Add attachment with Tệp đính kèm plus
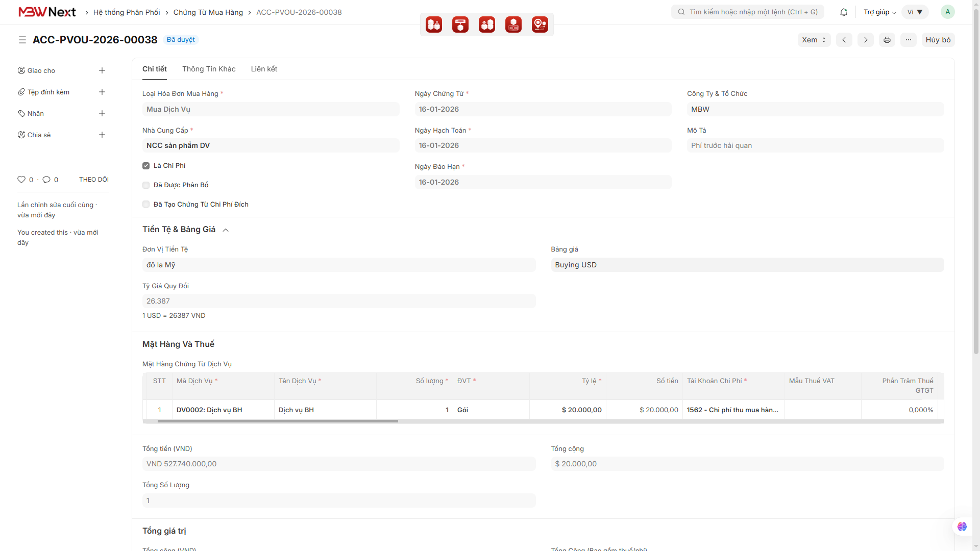This screenshot has height=551, width=980. (102, 92)
